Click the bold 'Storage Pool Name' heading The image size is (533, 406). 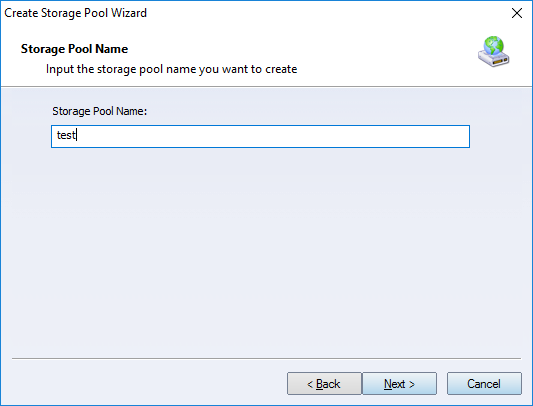click(74, 49)
